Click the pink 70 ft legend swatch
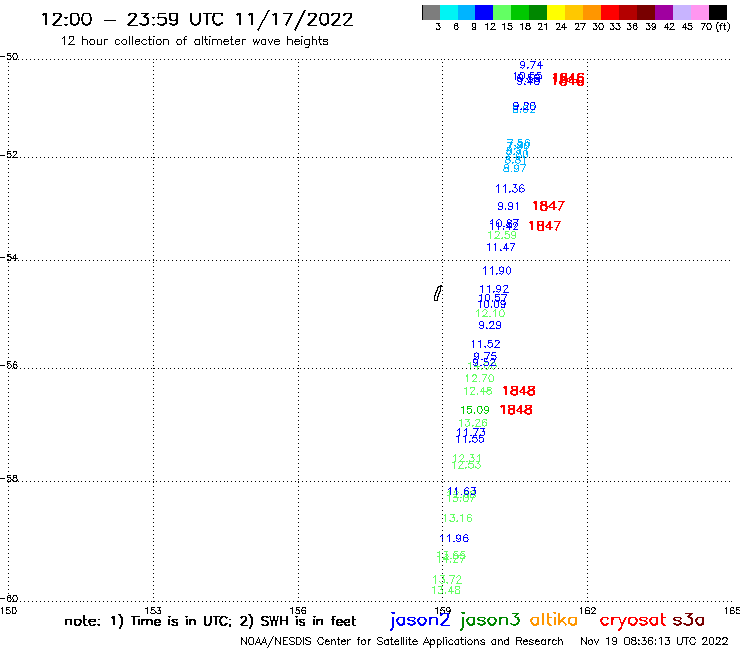The image size is (740, 650). [x=698, y=12]
